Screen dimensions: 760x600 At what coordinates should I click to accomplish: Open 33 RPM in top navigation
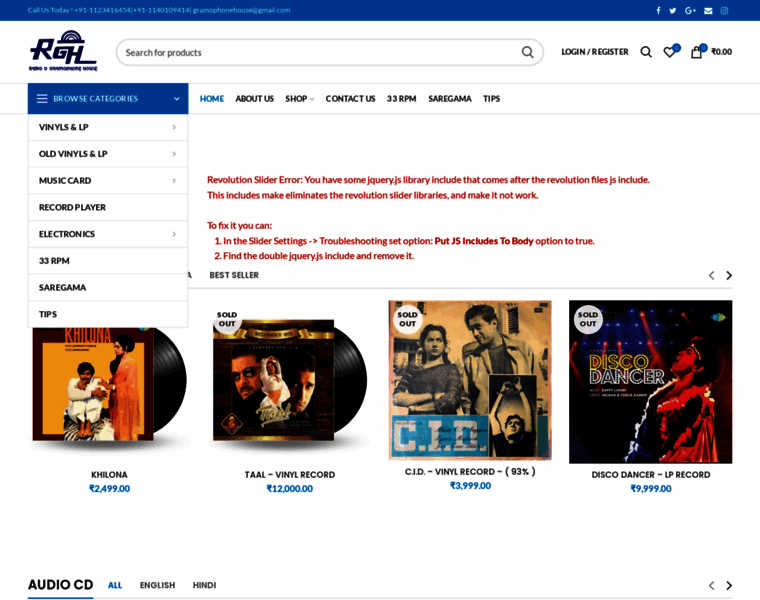[401, 99]
